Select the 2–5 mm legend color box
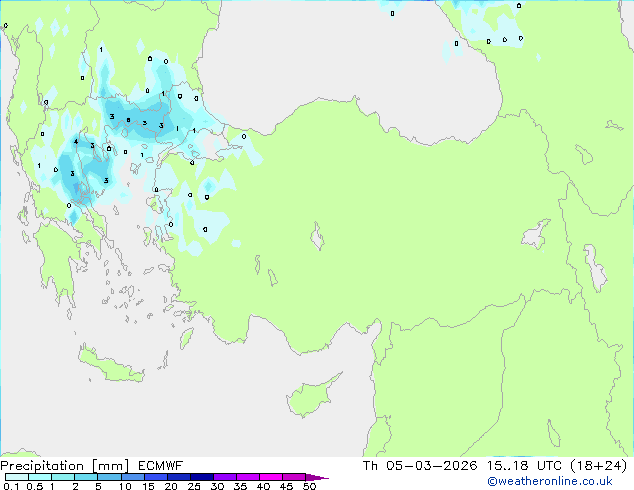Viewport: 634px width, 490px height. pyautogui.click(x=86, y=477)
